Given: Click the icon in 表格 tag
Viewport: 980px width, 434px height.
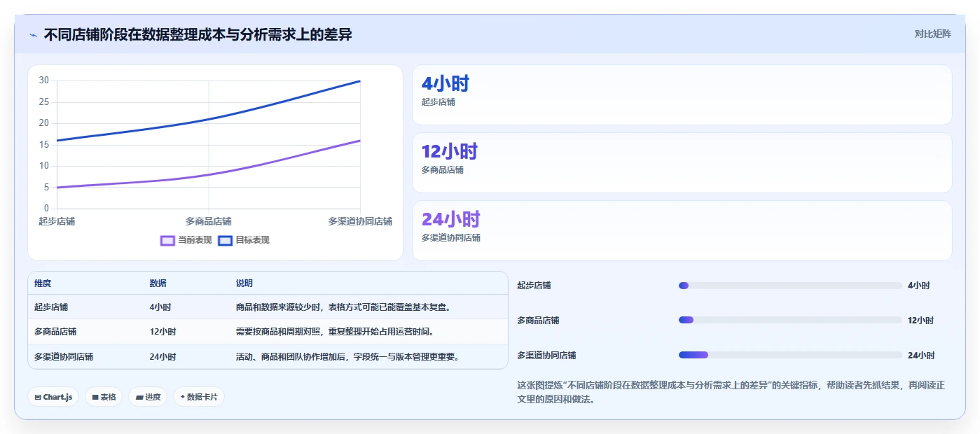Looking at the screenshot, I should pos(95,397).
